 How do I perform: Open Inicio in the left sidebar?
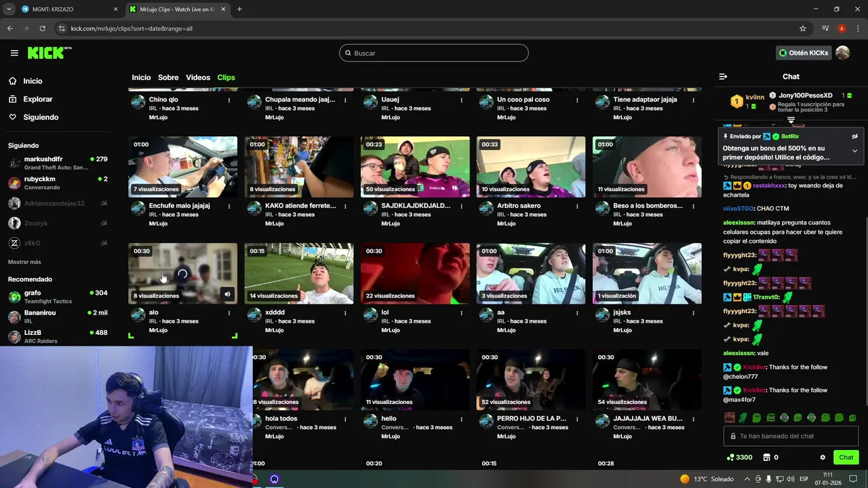33,81
